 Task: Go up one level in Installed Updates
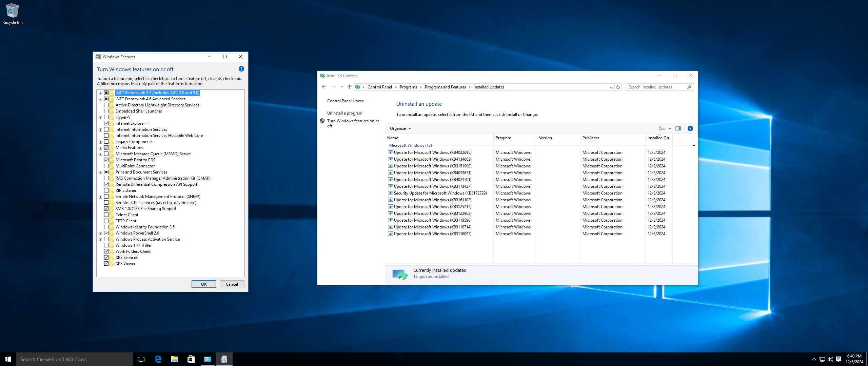pos(349,87)
